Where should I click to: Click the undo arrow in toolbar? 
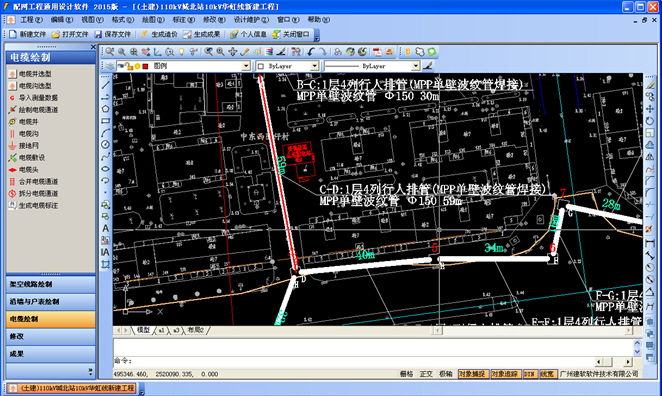[x=311, y=52]
